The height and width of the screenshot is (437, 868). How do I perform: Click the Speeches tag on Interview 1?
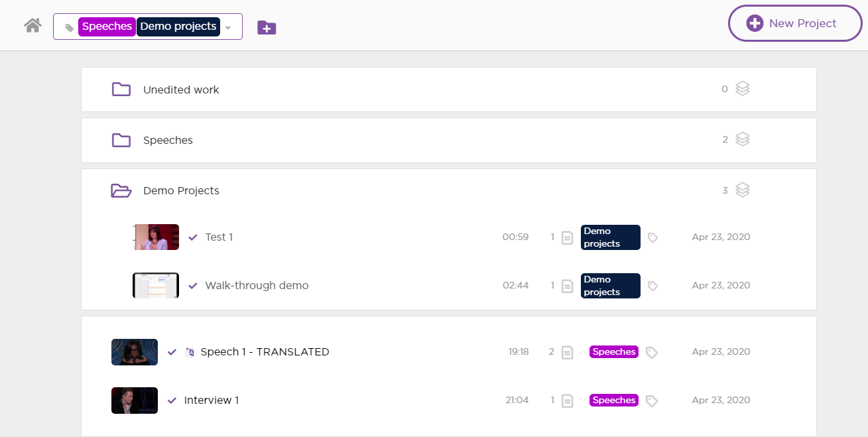click(614, 401)
